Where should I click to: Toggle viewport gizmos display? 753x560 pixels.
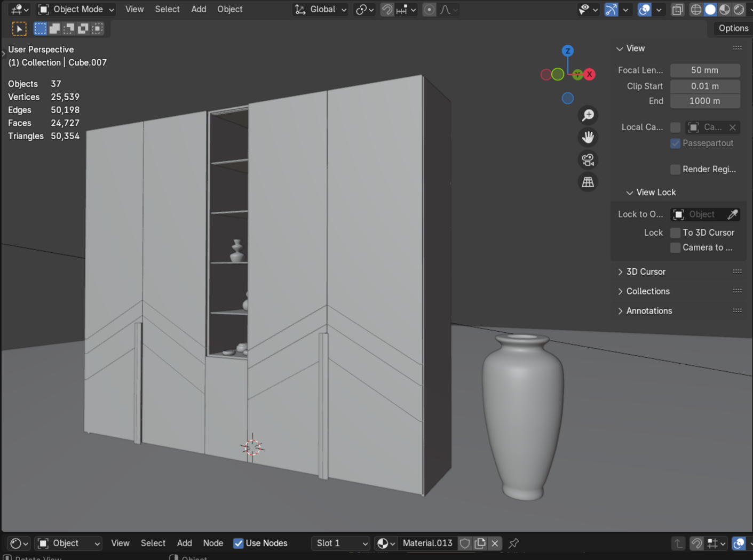pos(611,10)
